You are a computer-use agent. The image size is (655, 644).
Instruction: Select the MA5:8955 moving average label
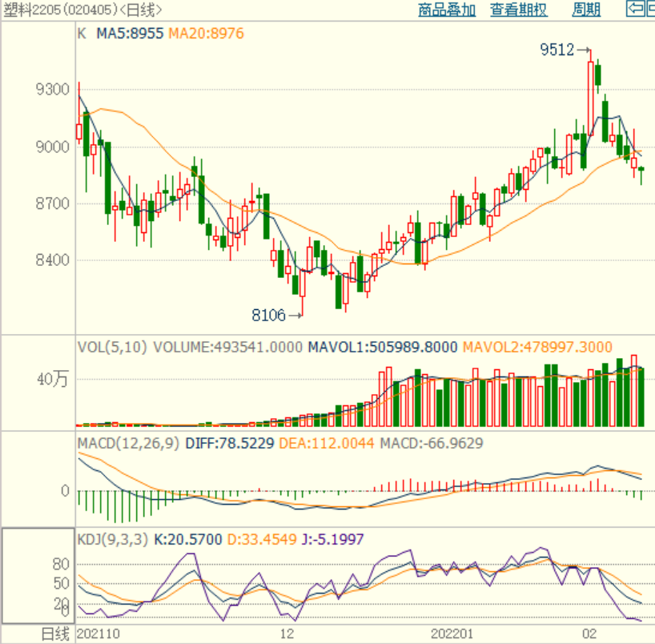coord(130,34)
